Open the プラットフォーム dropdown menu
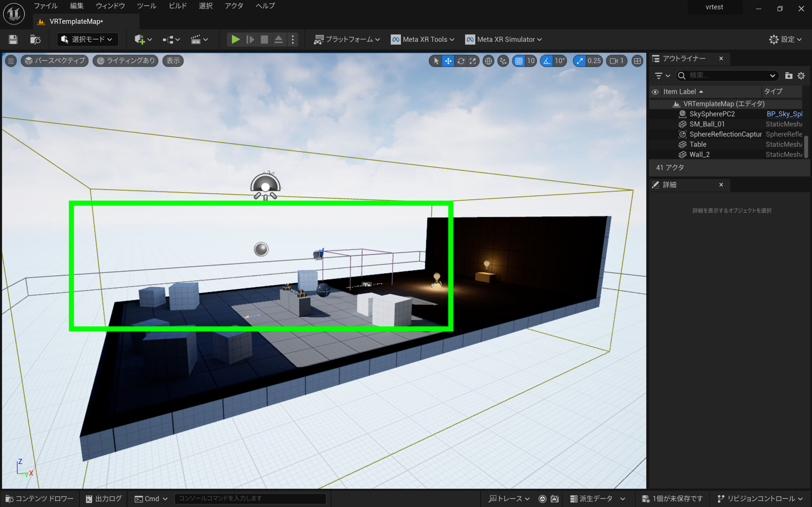Image resolution: width=812 pixels, height=507 pixels. tap(347, 40)
